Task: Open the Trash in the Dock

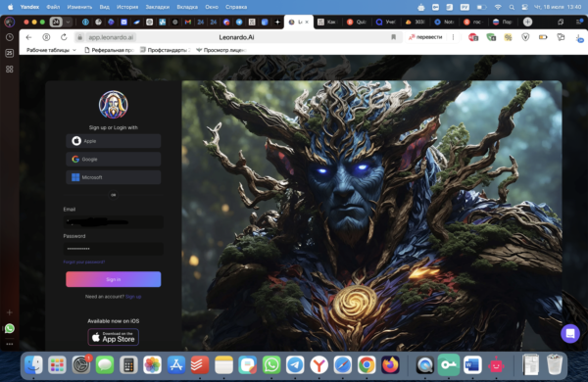Action: pyautogui.click(x=554, y=364)
